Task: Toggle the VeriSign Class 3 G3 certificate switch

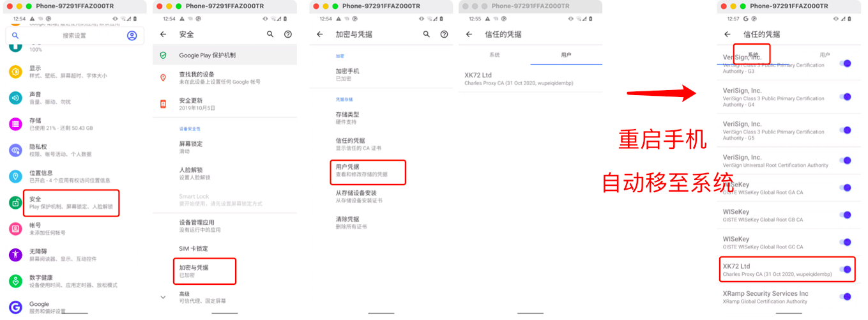Action: coord(846,63)
